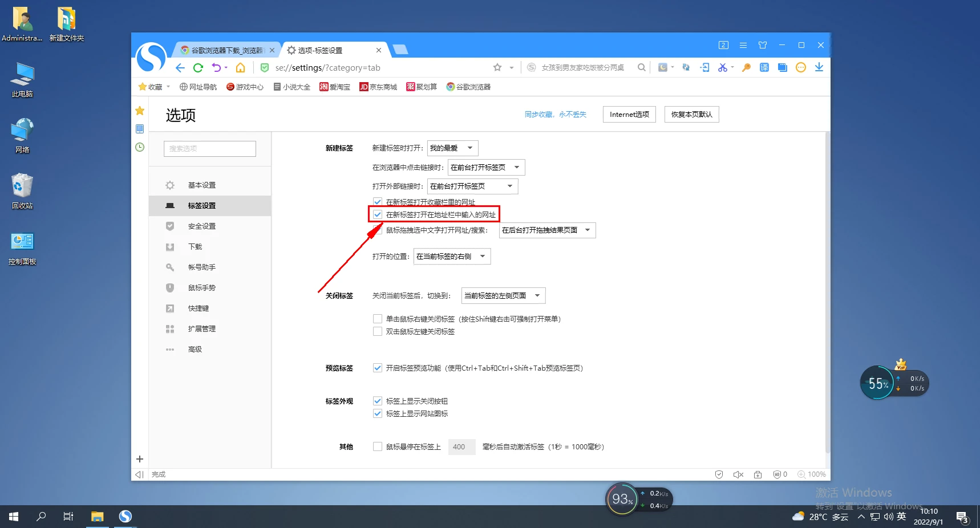This screenshot has width=980, height=528.
Task: Open taskbar search magnifier
Action: (x=41, y=517)
